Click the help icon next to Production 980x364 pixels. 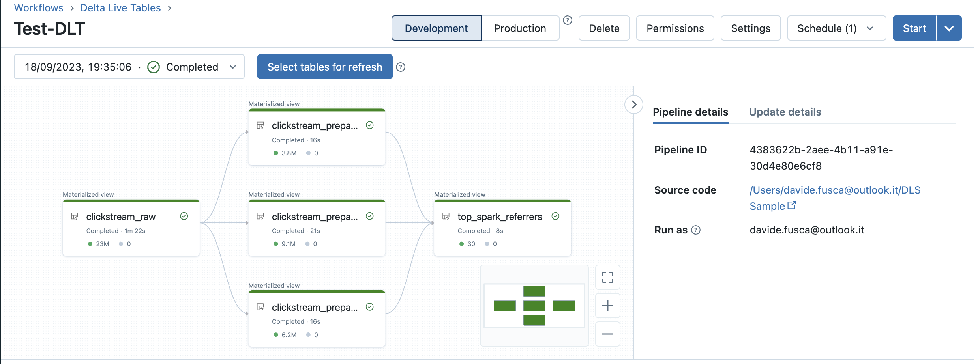pyautogui.click(x=567, y=20)
